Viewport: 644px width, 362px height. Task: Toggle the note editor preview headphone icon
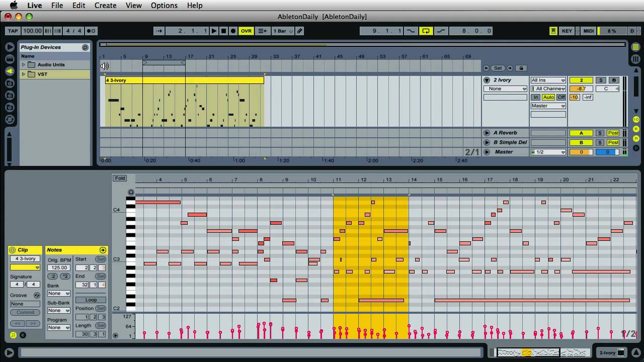tap(131, 192)
